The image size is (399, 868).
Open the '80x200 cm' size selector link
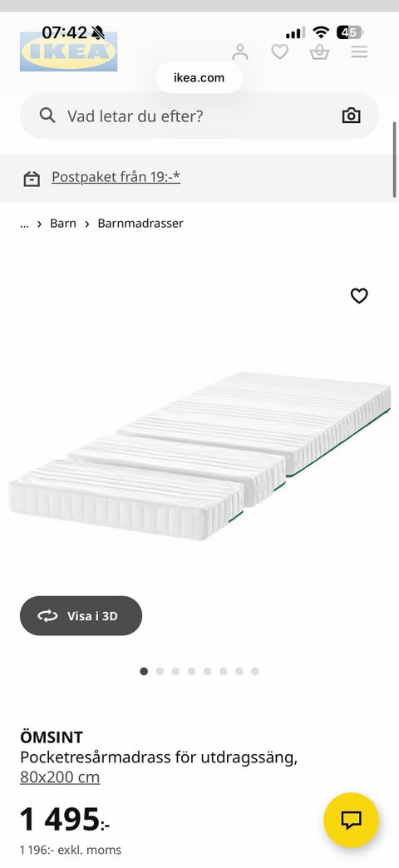(60, 777)
